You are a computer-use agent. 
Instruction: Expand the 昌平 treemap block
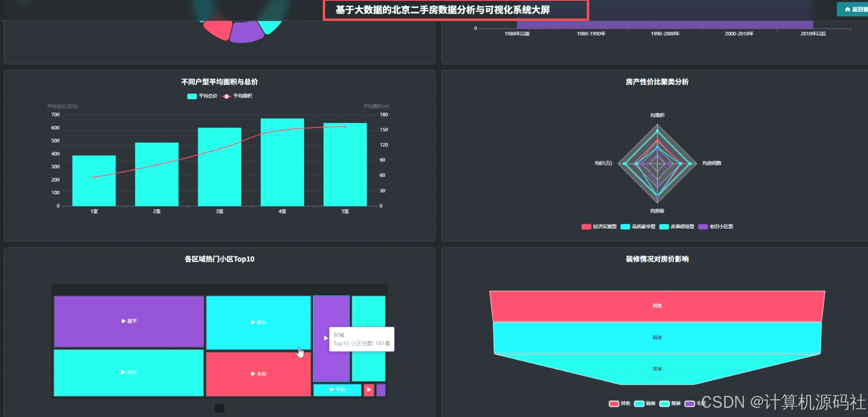129,321
